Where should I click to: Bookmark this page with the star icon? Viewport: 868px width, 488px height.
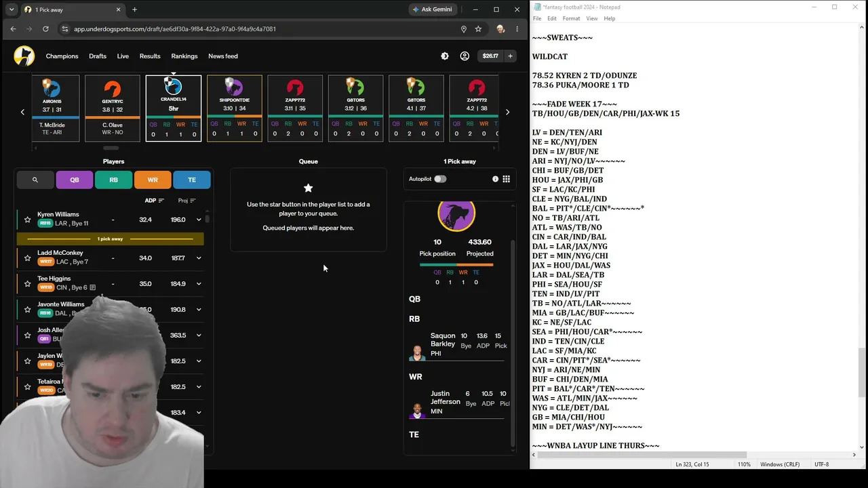478,29
